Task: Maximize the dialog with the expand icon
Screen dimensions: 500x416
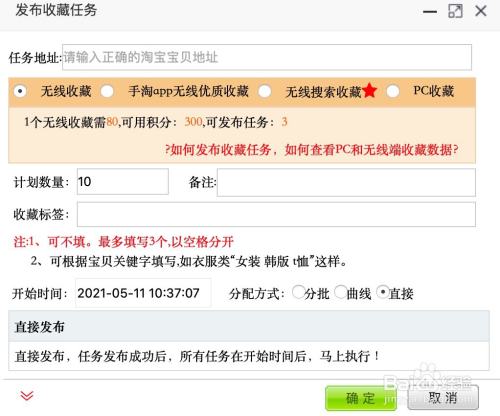Action: point(455,11)
